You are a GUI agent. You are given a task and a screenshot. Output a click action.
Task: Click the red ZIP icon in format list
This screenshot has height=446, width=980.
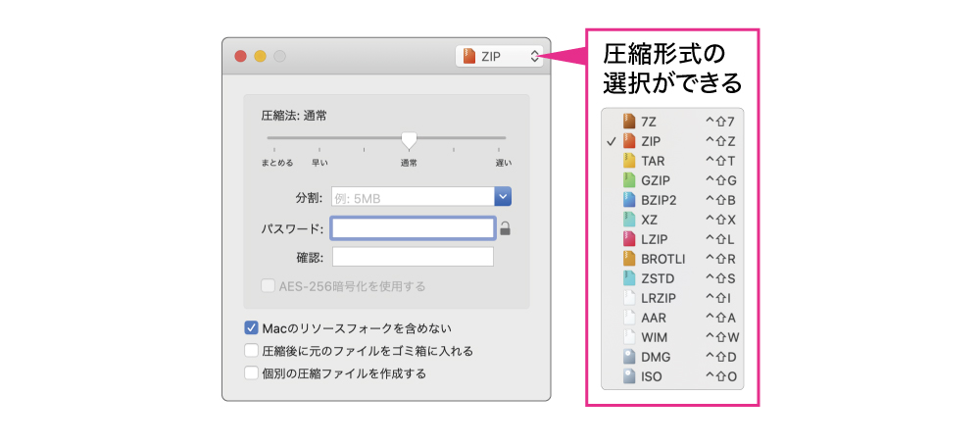point(629,141)
